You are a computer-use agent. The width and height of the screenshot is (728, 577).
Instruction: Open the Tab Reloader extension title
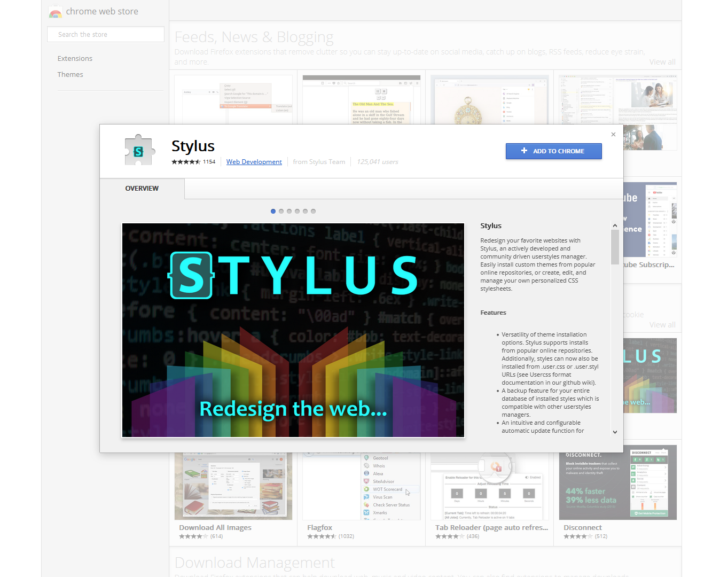(x=492, y=528)
